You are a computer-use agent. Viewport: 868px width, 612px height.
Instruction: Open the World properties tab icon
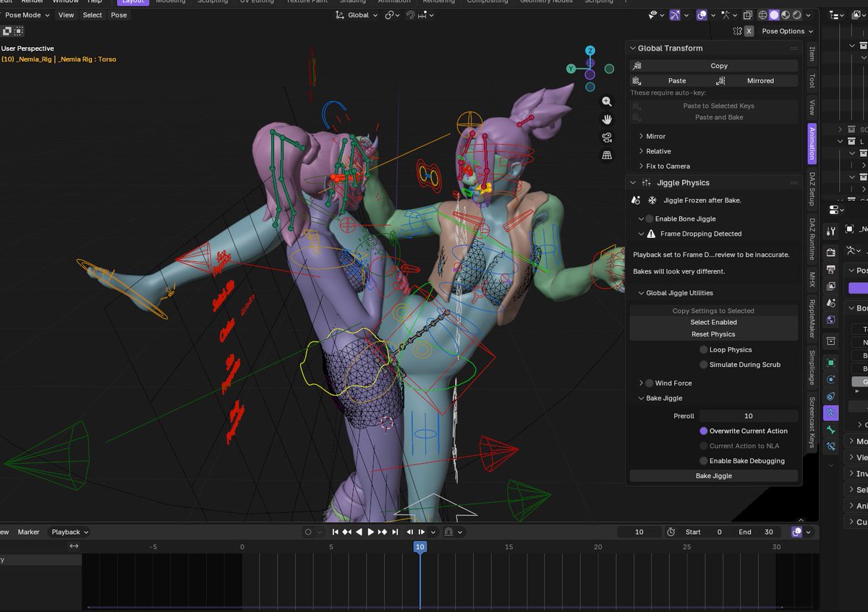(x=831, y=319)
